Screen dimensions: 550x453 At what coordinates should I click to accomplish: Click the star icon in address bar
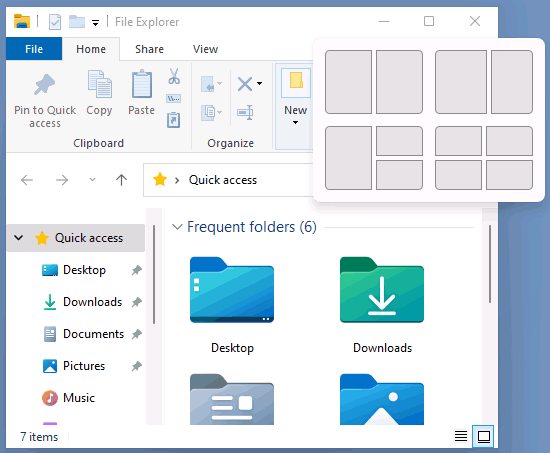(x=160, y=180)
